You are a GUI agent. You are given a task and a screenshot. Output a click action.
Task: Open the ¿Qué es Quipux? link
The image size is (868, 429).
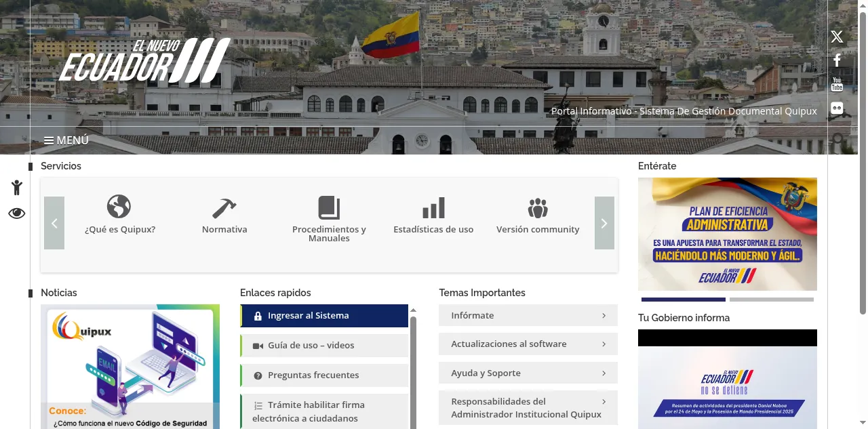coord(120,230)
